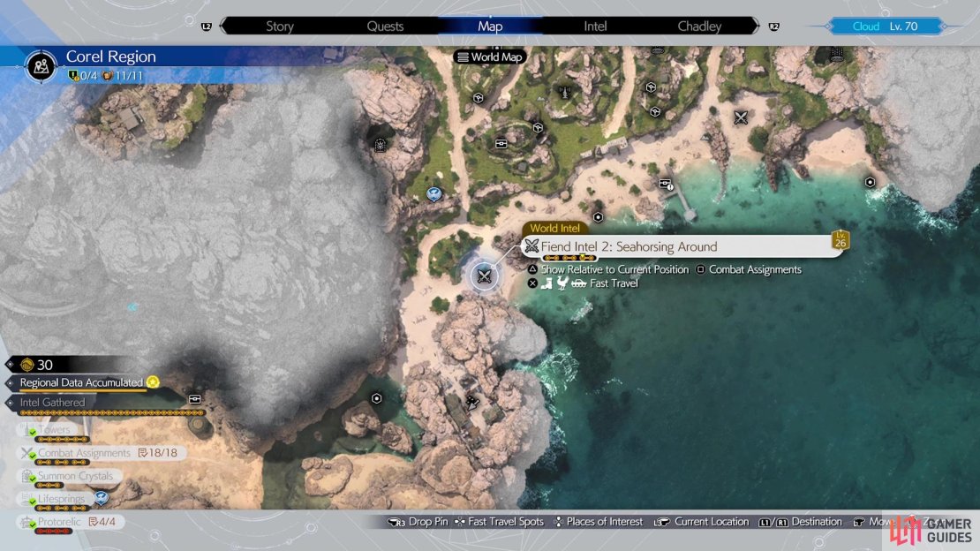
Task: Click Show Relative to Current Position
Action: [614, 269]
